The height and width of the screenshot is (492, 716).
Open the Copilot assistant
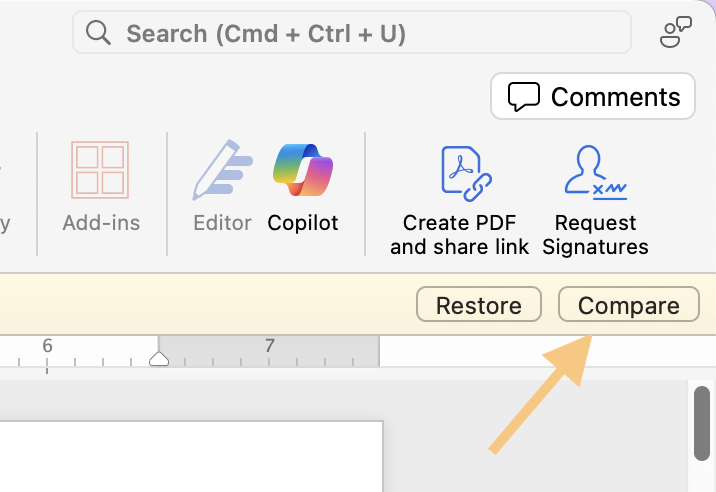pos(303,188)
